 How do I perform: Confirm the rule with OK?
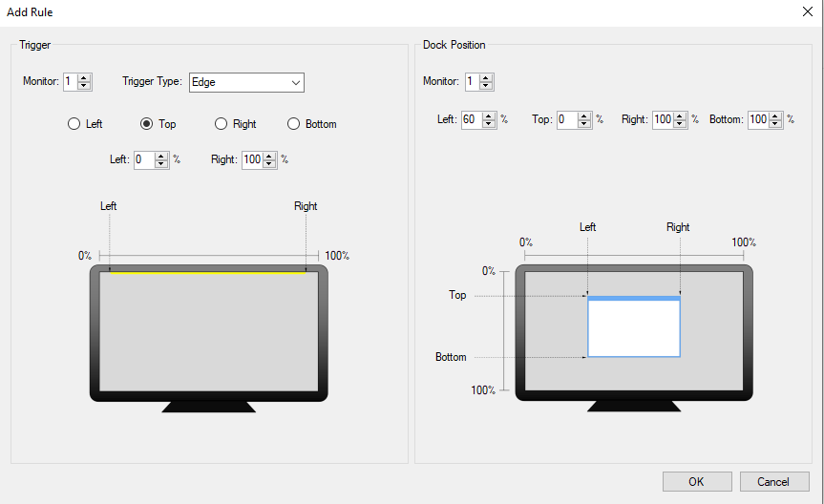pyautogui.click(x=696, y=482)
